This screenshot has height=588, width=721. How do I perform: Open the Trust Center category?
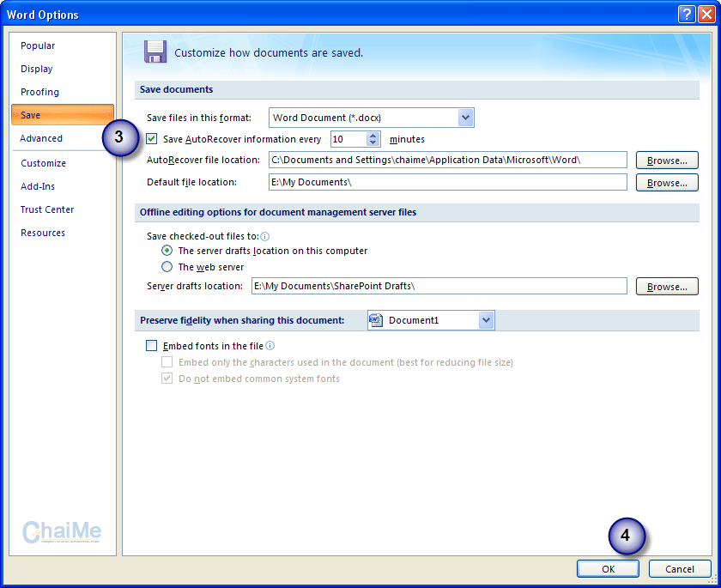(x=47, y=209)
